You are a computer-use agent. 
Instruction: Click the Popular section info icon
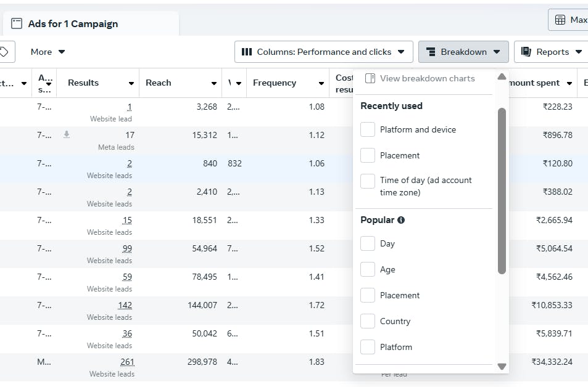pos(401,220)
